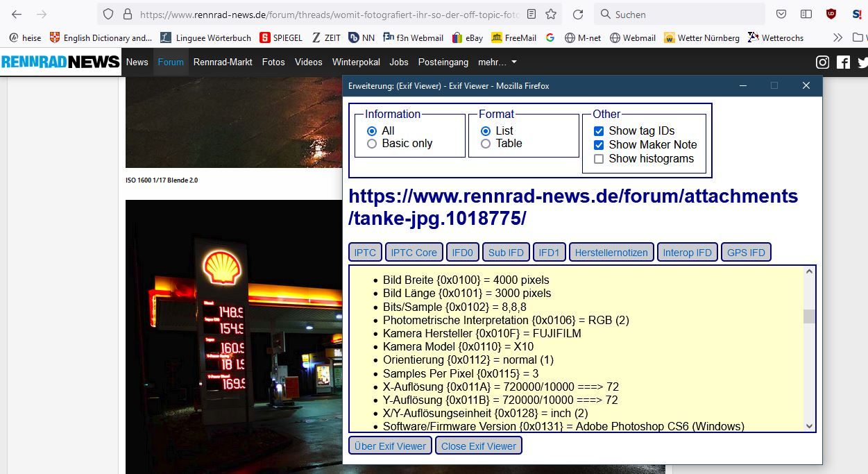The height and width of the screenshot is (474, 868).
Task: Uncheck the Show Maker Note checkbox
Action: [x=599, y=145]
